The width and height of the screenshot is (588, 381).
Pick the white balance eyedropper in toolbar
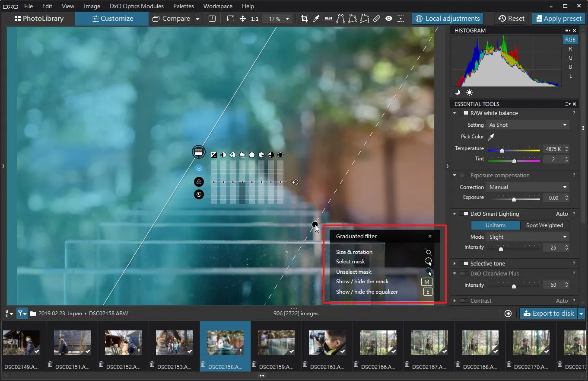click(x=316, y=19)
